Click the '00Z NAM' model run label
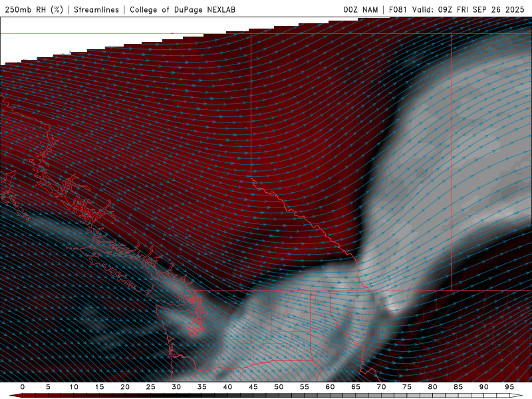The image size is (532, 399). click(x=360, y=9)
